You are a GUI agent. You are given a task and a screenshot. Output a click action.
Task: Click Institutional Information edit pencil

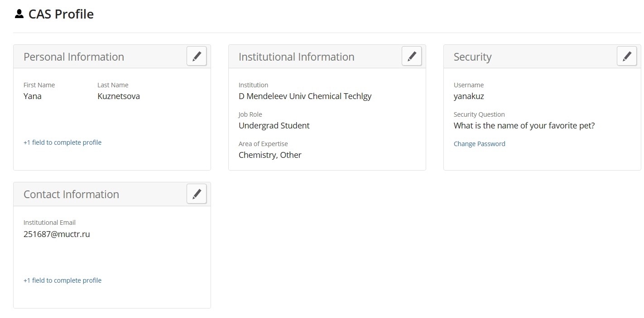click(x=412, y=57)
